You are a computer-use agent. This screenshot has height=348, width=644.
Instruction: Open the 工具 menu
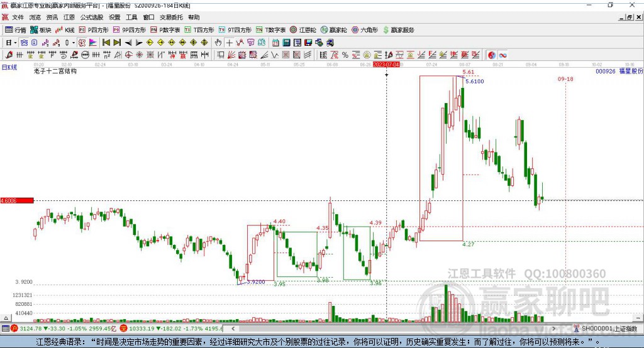131,17
